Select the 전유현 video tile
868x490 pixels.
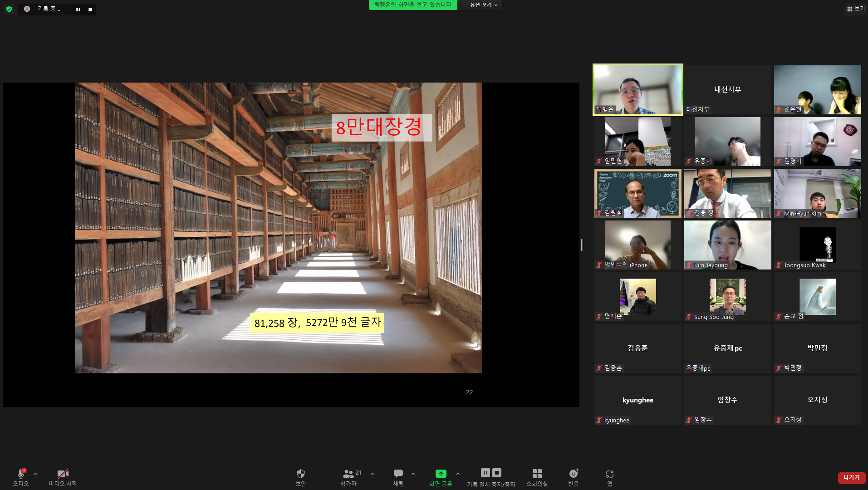[x=818, y=90]
